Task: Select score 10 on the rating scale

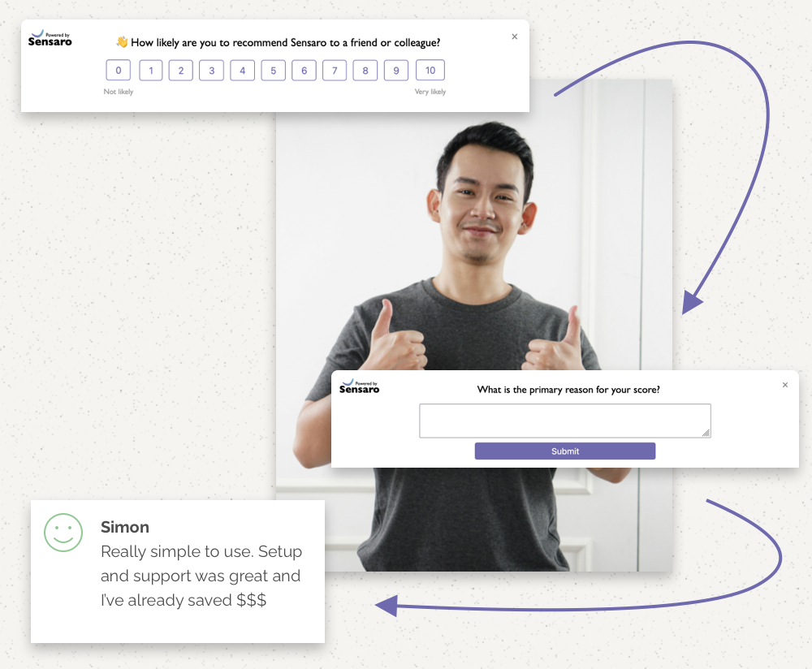Action: click(430, 70)
